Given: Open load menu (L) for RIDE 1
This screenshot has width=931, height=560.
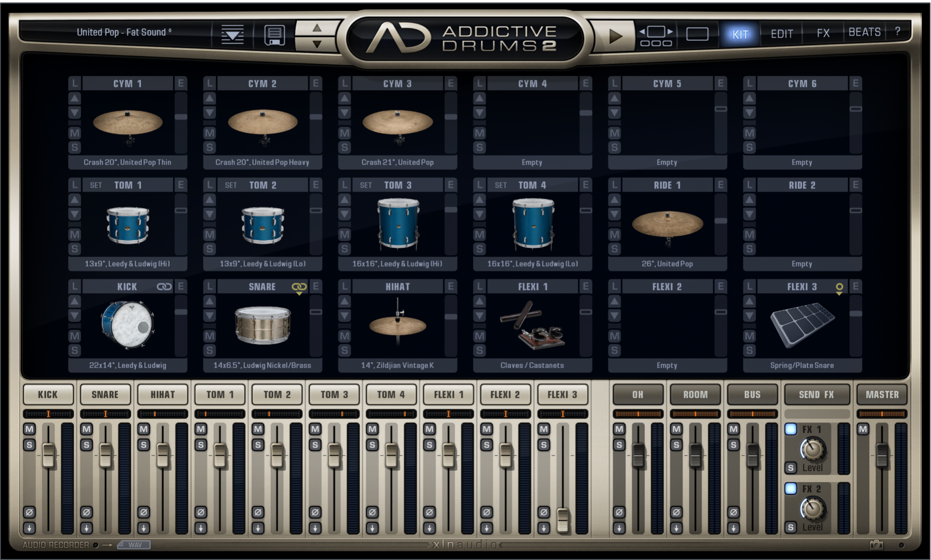Looking at the screenshot, I should pos(615,185).
